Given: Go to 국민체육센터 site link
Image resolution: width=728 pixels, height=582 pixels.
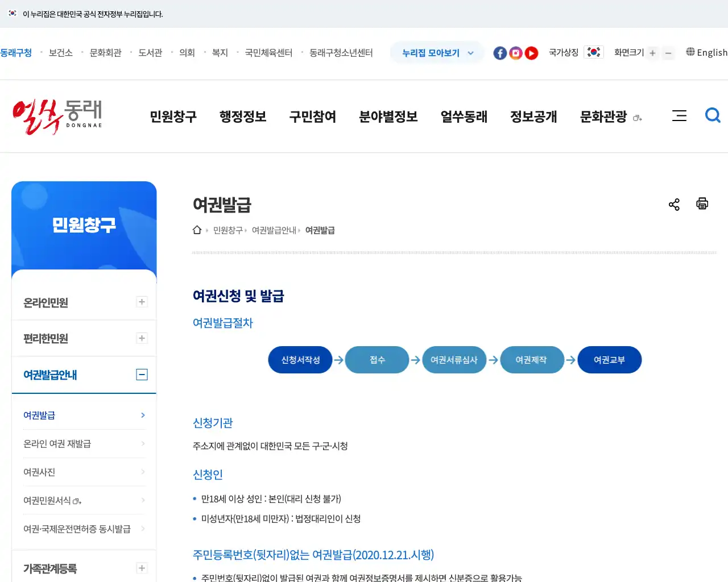Looking at the screenshot, I should [x=268, y=53].
